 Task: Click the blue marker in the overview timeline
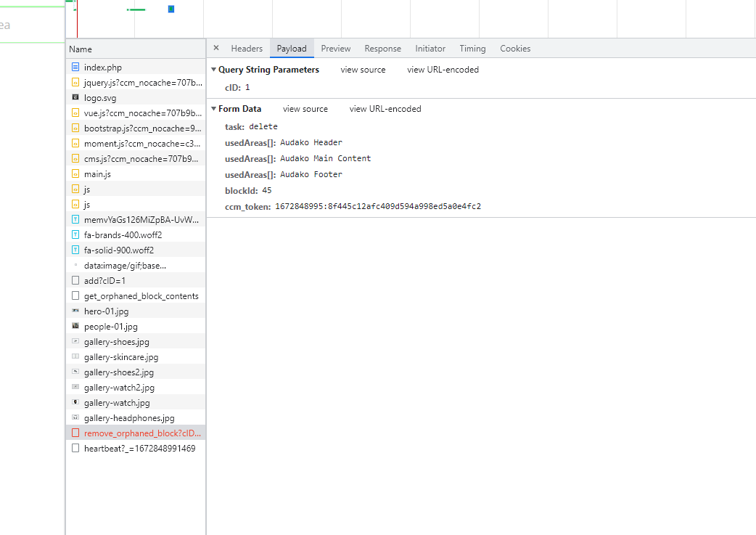[171, 9]
